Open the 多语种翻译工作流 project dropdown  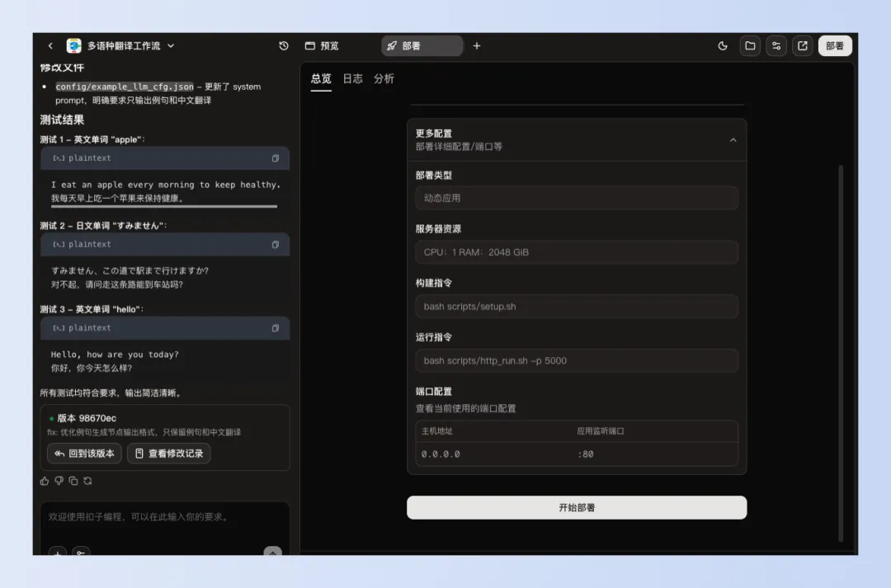tap(171, 46)
